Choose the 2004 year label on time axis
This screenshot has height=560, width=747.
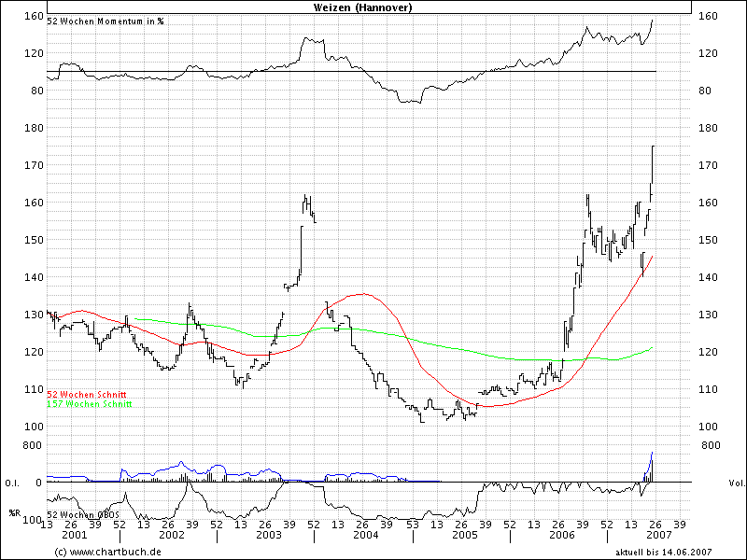(x=365, y=537)
